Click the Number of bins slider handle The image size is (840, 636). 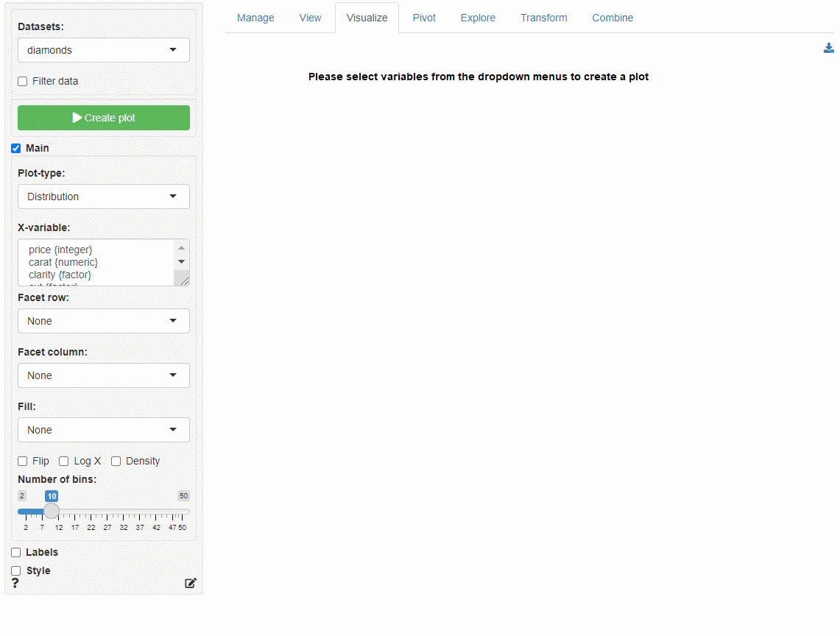pyautogui.click(x=52, y=512)
